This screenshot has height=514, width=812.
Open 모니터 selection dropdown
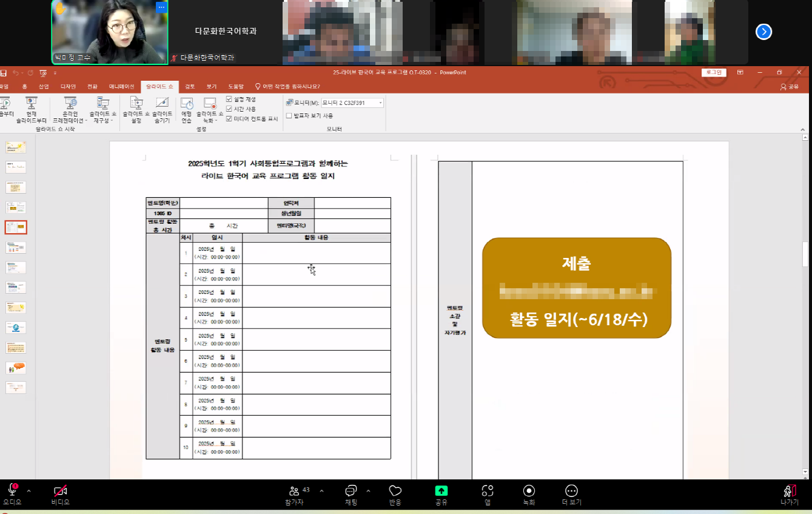click(352, 103)
